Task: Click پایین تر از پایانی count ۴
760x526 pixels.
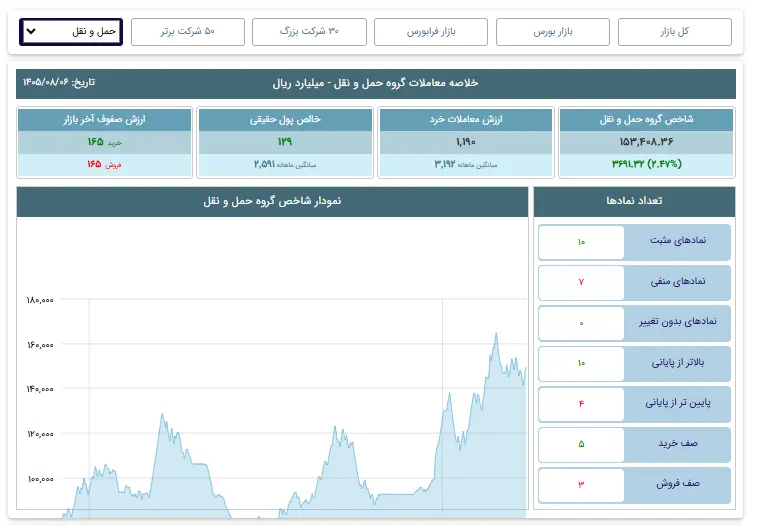Action: click(x=581, y=404)
